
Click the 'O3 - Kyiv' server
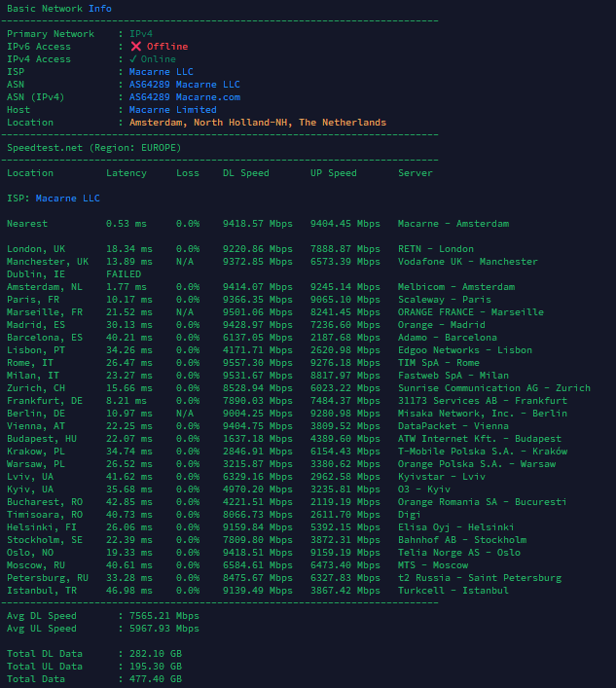tap(424, 489)
